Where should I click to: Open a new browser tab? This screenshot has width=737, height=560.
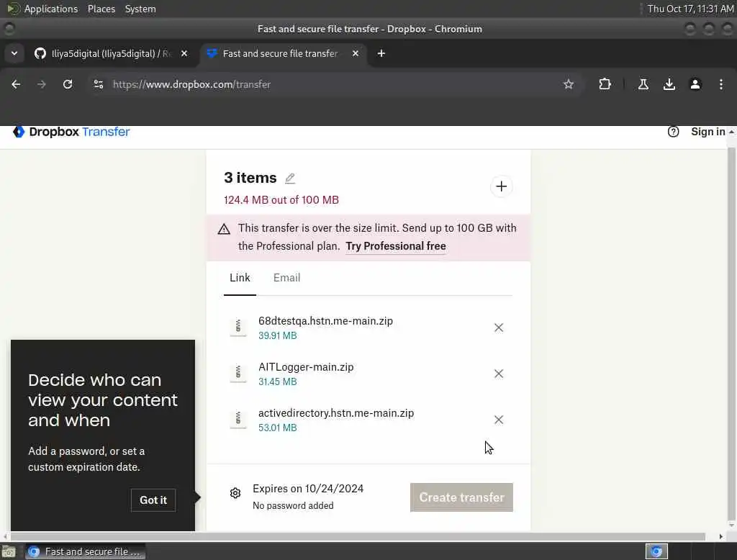click(381, 53)
